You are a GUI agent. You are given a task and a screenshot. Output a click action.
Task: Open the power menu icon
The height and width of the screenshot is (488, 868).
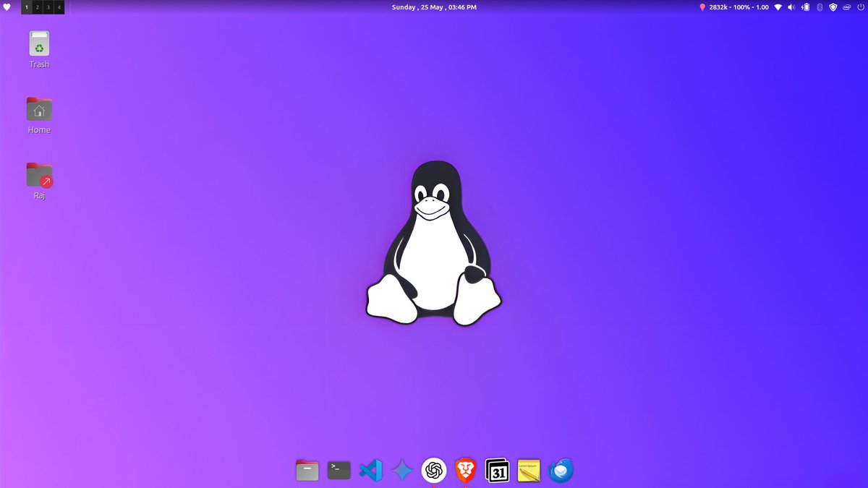coord(859,7)
